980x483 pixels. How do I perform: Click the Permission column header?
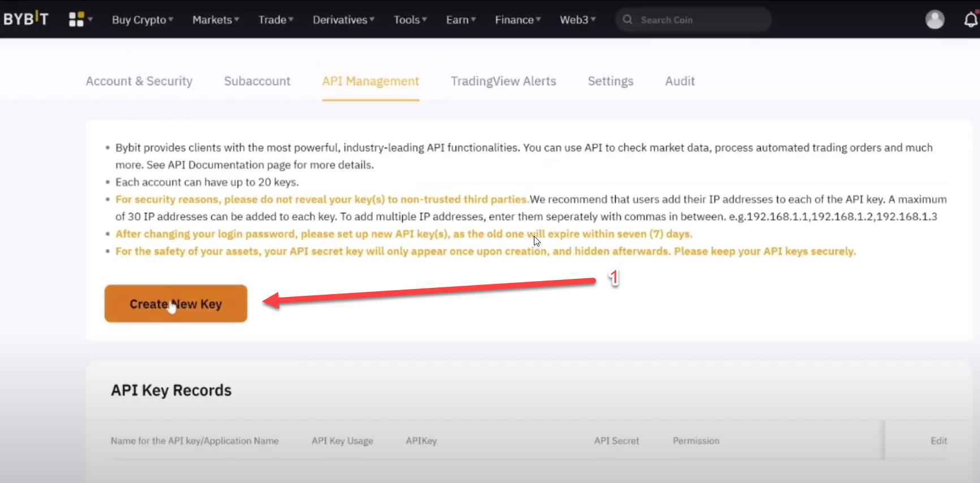coord(696,441)
